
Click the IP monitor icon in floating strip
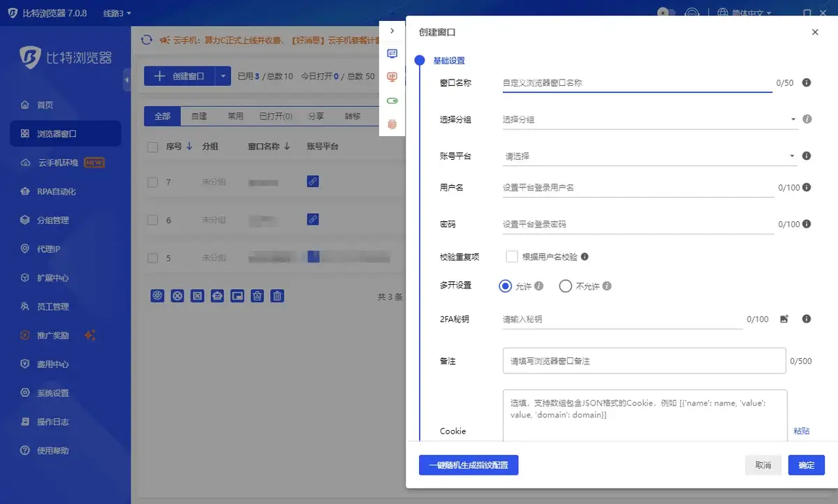coord(392,77)
